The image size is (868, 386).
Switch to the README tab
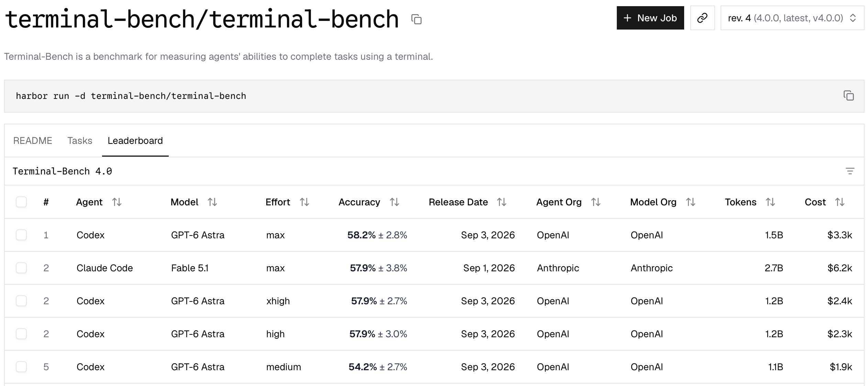[33, 140]
